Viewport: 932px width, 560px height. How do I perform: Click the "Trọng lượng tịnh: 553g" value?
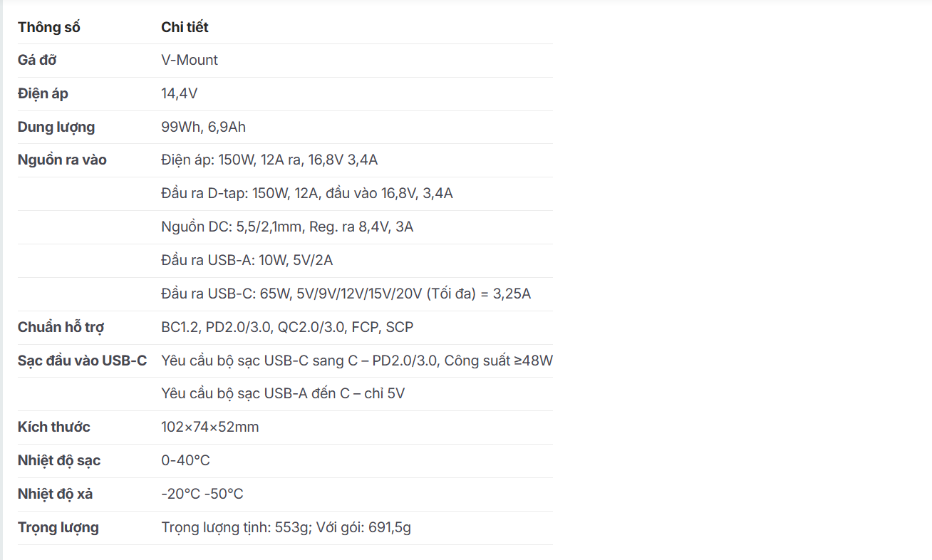point(286,527)
